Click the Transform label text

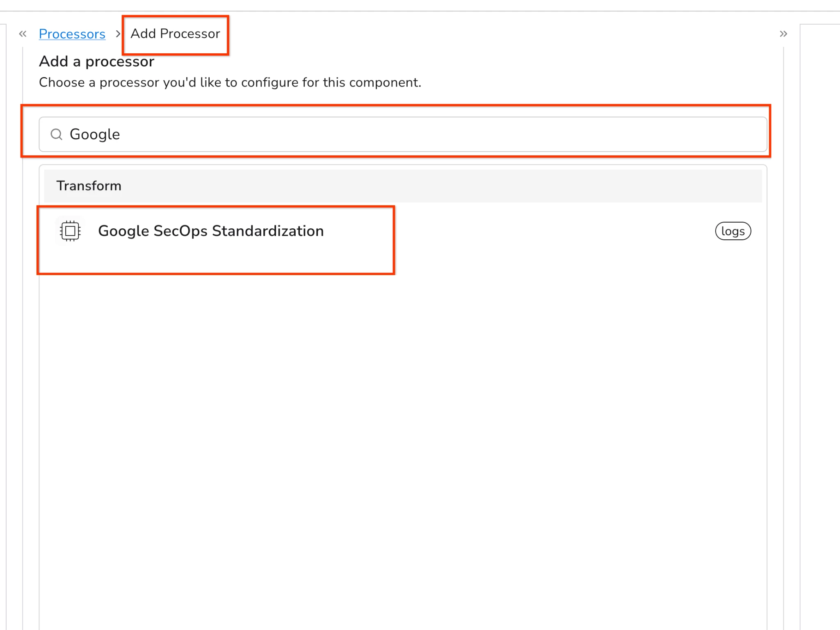[89, 186]
